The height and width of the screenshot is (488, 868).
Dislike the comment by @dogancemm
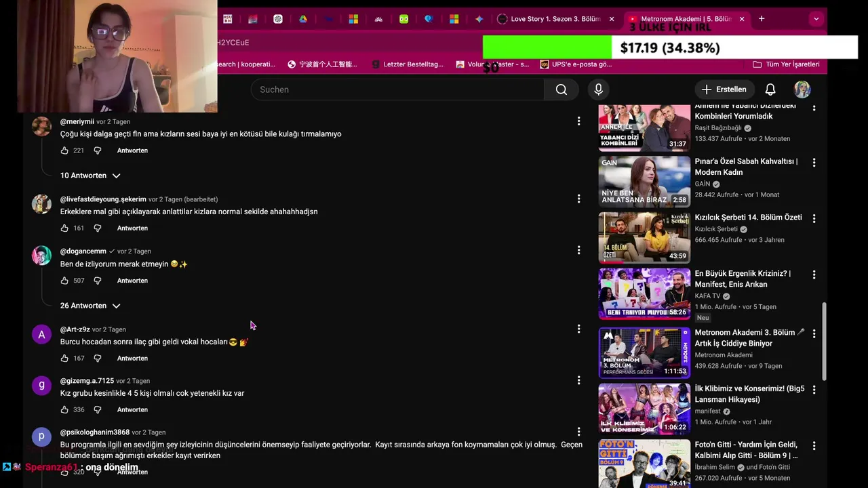[97, 281]
